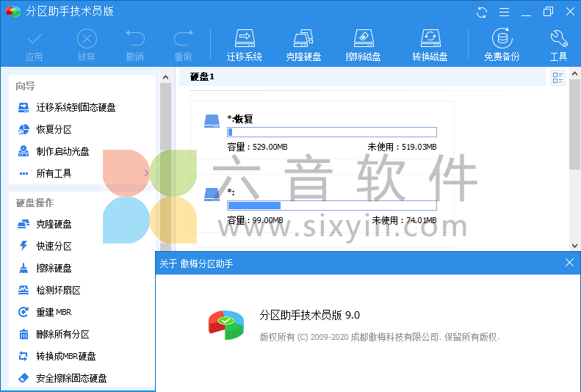
Task: Open the 克隆硬盘 clone disk tool
Action: pyautogui.click(x=303, y=46)
